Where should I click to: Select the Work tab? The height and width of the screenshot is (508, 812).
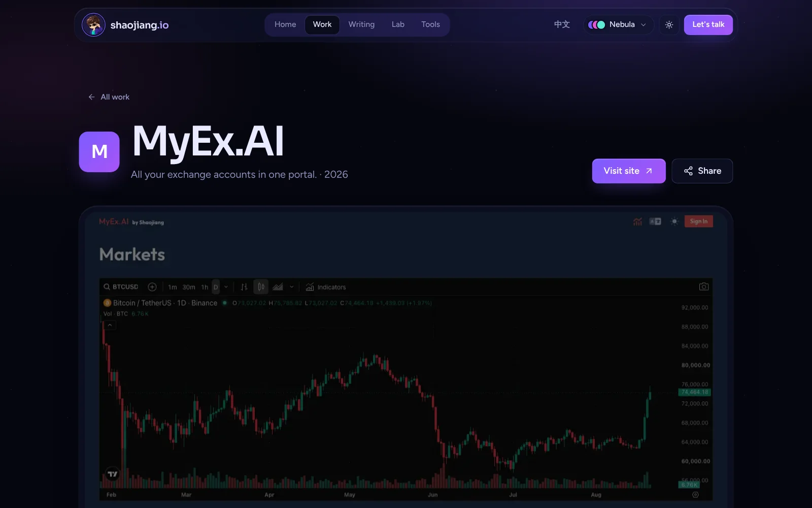(x=322, y=24)
